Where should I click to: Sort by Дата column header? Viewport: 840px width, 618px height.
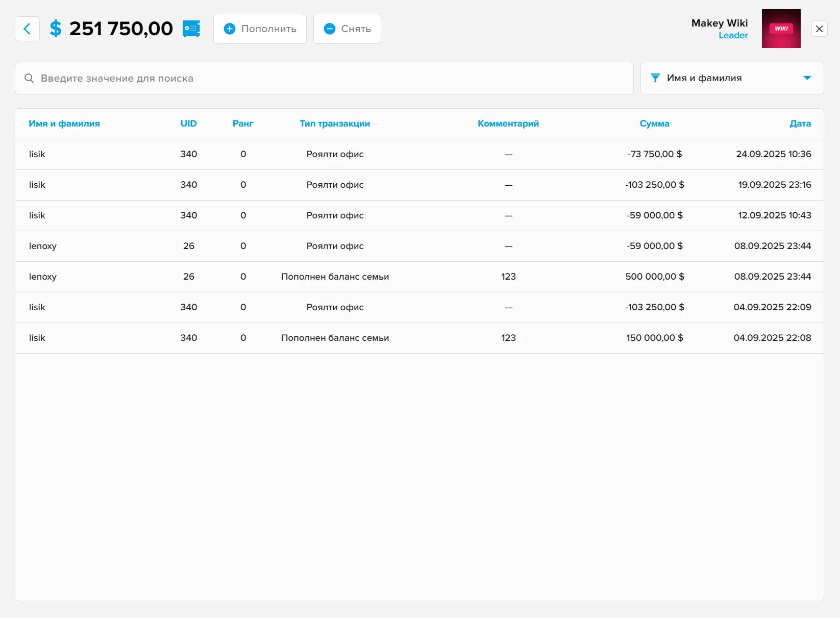pos(800,123)
